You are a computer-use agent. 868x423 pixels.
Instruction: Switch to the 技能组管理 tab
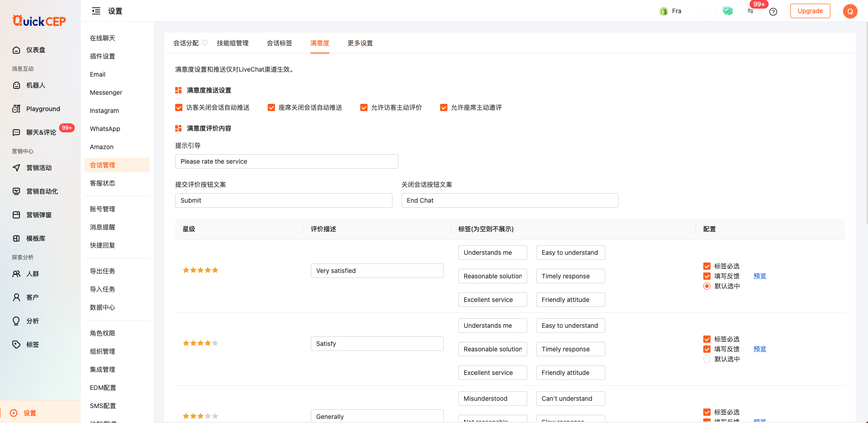[x=233, y=43]
